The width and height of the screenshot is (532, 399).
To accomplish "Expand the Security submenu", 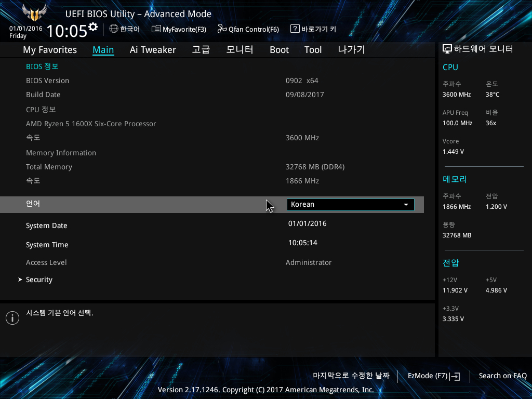I will tap(39, 280).
